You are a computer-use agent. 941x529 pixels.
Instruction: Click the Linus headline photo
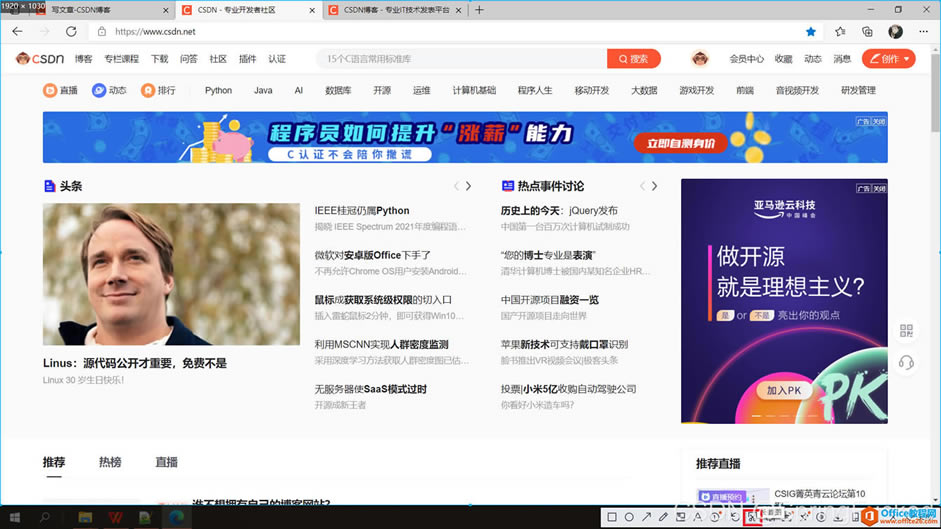(171, 274)
